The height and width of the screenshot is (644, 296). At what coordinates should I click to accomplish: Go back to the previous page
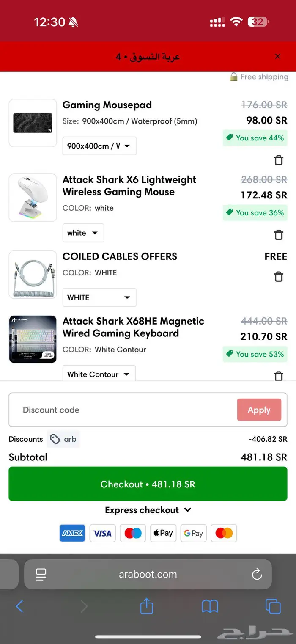point(19,606)
